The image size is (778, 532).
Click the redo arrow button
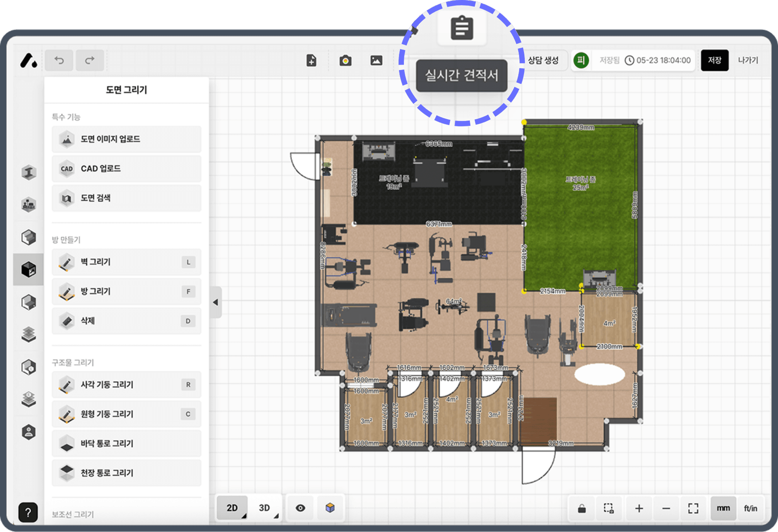(x=90, y=60)
